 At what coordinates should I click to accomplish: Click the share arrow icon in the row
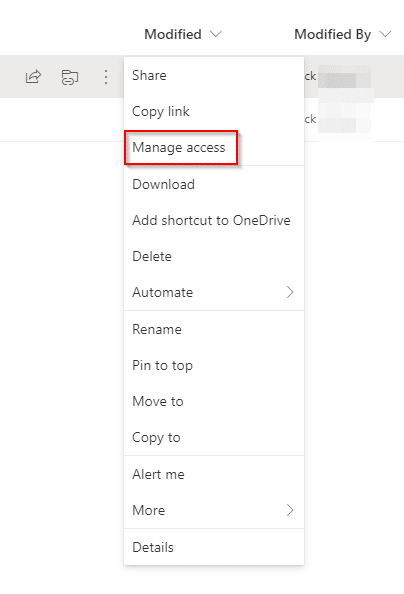coord(33,77)
